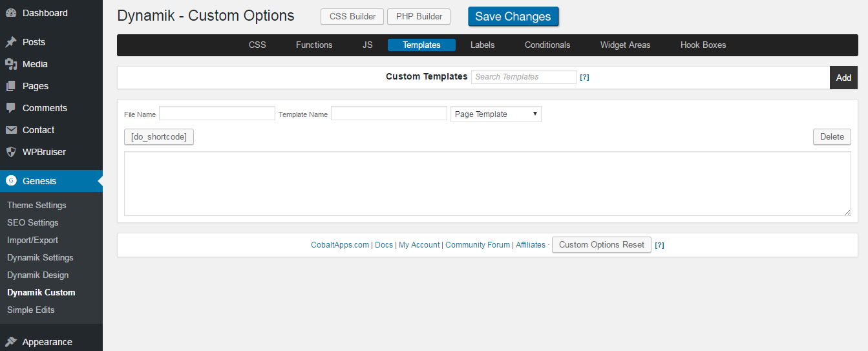Focus the Search Templates field
The height and width of the screenshot is (351, 868).
524,77
